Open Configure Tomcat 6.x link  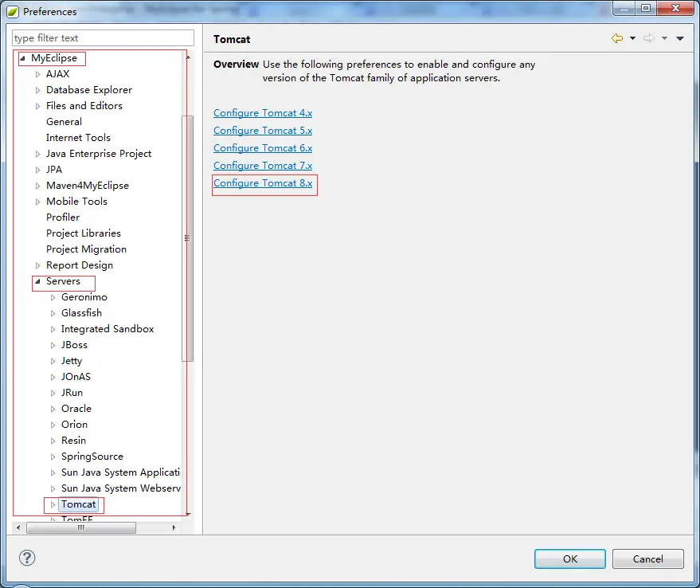click(263, 148)
